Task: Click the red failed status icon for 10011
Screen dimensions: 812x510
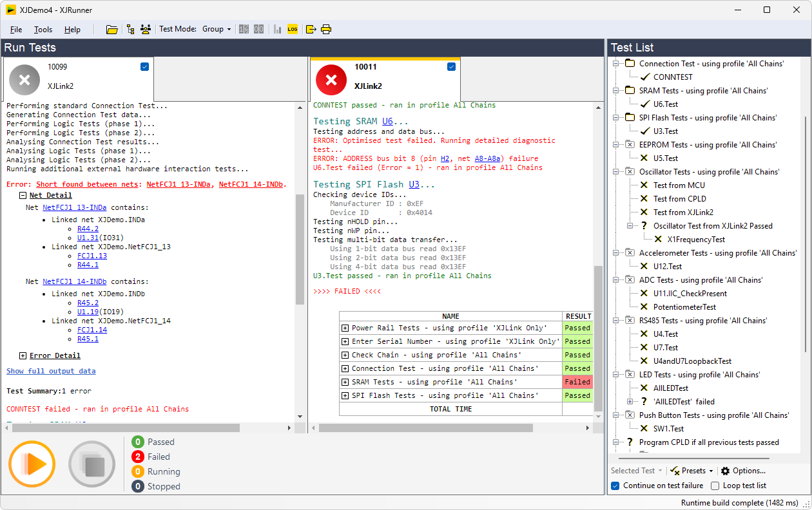Action: tap(331, 80)
